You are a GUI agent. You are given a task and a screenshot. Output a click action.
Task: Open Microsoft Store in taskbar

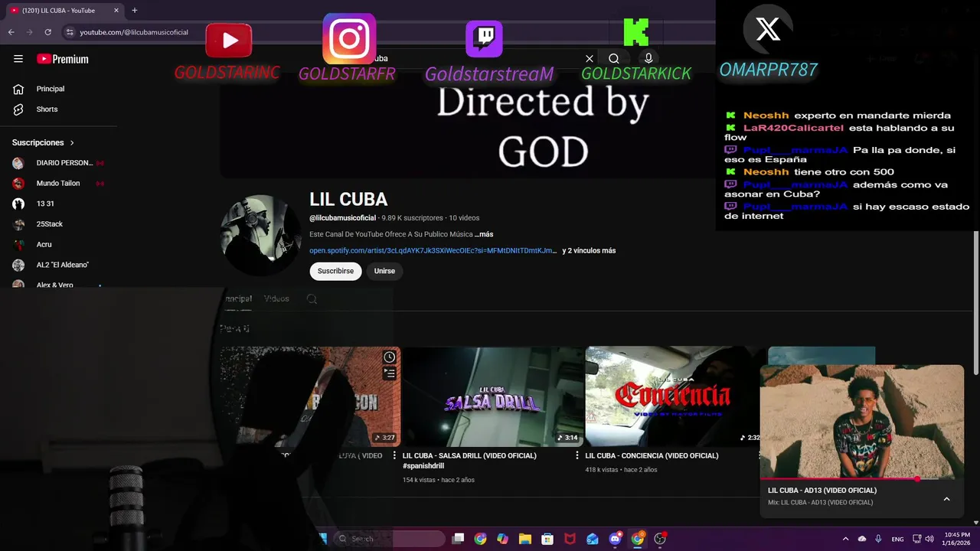click(x=547, y=539)
